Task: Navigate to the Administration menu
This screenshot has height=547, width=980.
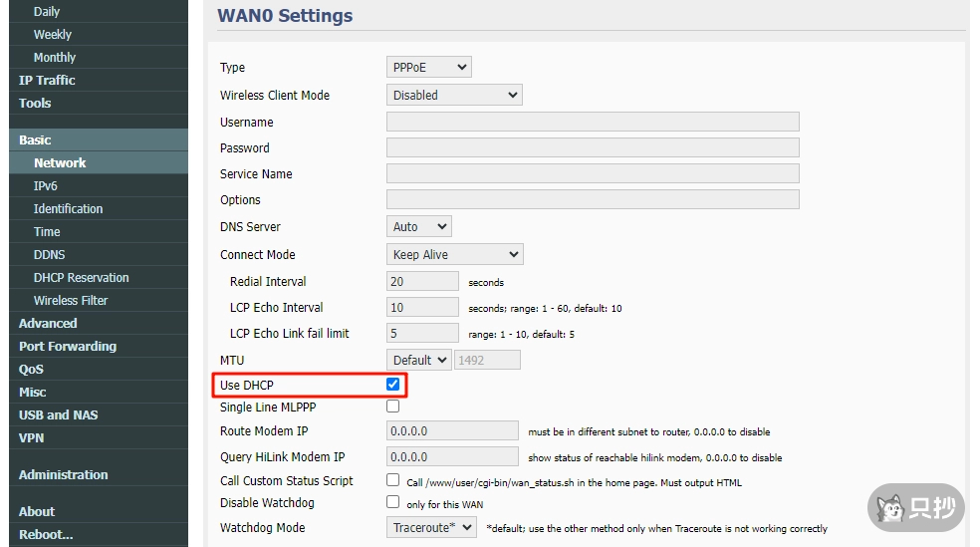Action: (64, 474)
